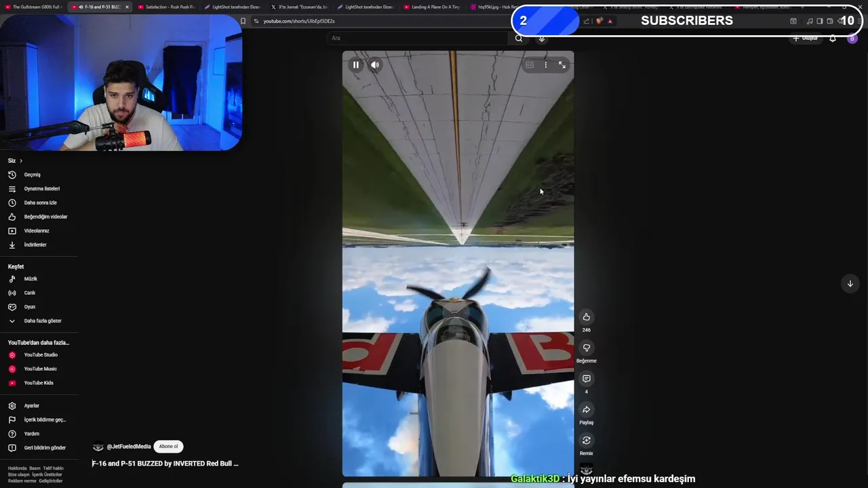
Task: Click the F-16 and P-51 BUZZED video title
Action: pos(165,464)
